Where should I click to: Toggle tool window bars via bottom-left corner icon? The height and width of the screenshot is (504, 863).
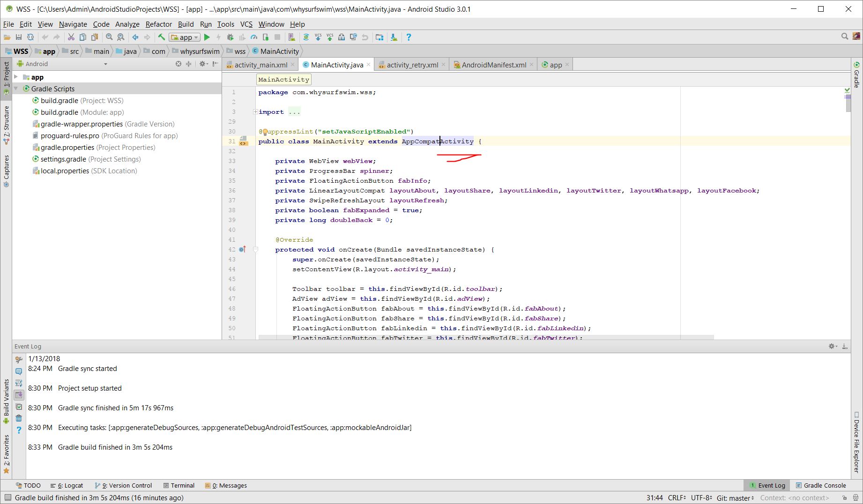coord(7,498)
